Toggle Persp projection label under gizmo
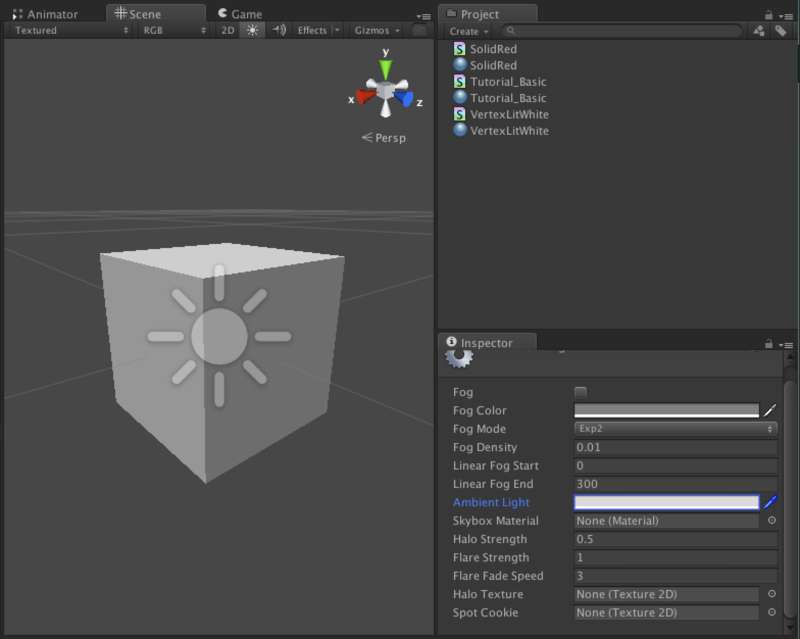This screenshot has width=800, height=639. pyautogui.click(x=384, y=138)
